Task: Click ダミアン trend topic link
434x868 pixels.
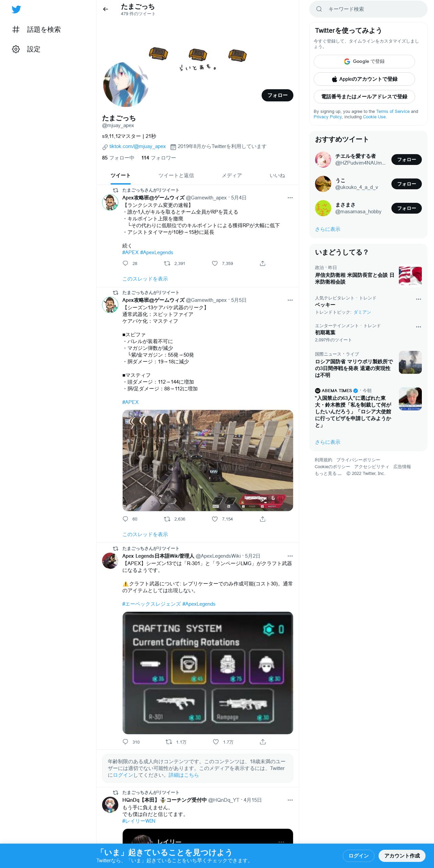Action: 362,312
